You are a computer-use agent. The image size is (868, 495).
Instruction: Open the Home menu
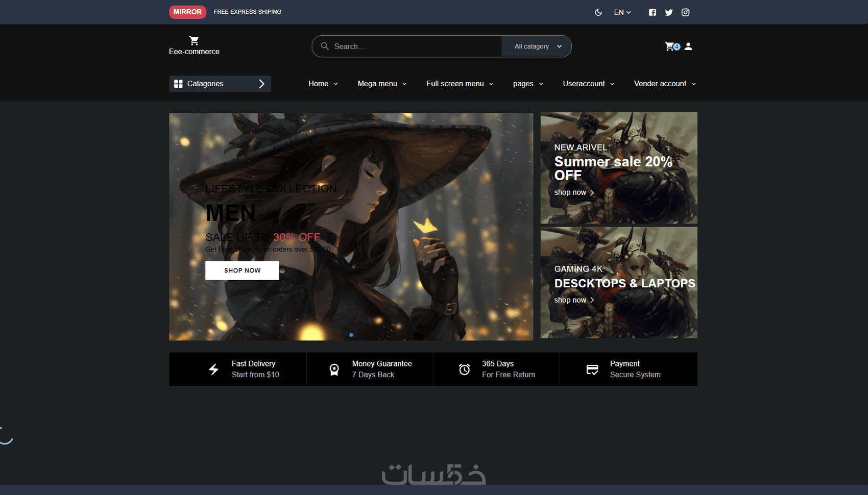point(323,84)
